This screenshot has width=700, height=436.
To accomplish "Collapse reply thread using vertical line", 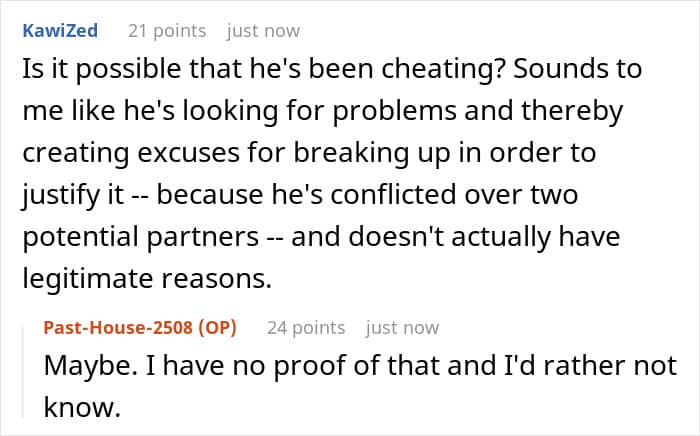I will pos(23,371).
